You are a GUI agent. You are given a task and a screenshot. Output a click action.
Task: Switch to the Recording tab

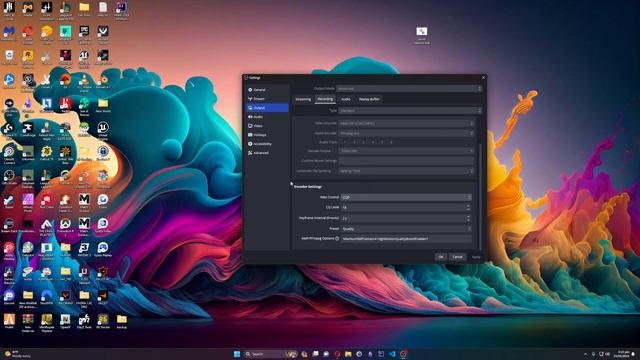(325, 99)
